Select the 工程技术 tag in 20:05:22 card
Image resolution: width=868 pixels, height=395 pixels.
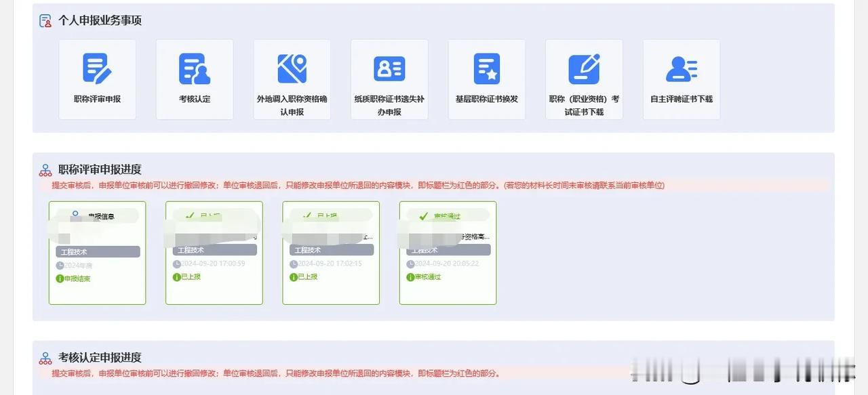coord(448,250)
